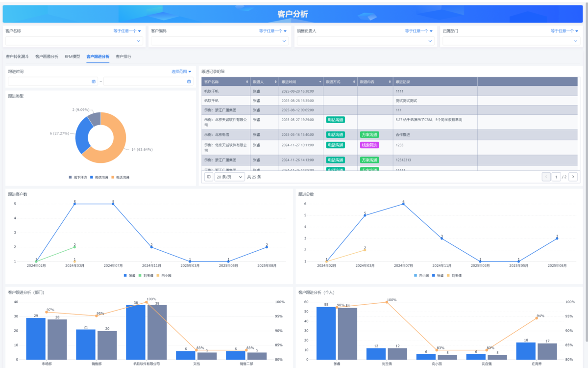The width and height of the screenshot is (588, 368).
Task: Select the 客户跟进分析 tab
Action: 98,56
